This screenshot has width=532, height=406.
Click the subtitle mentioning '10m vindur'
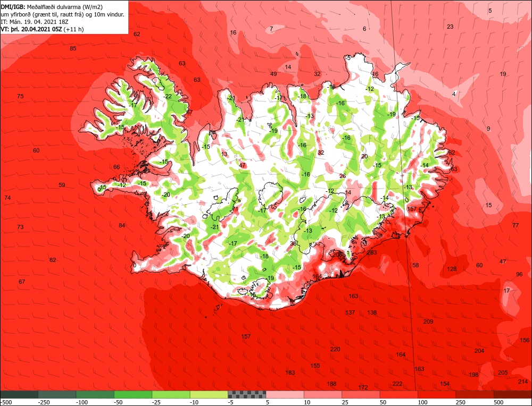coord(63,14)
